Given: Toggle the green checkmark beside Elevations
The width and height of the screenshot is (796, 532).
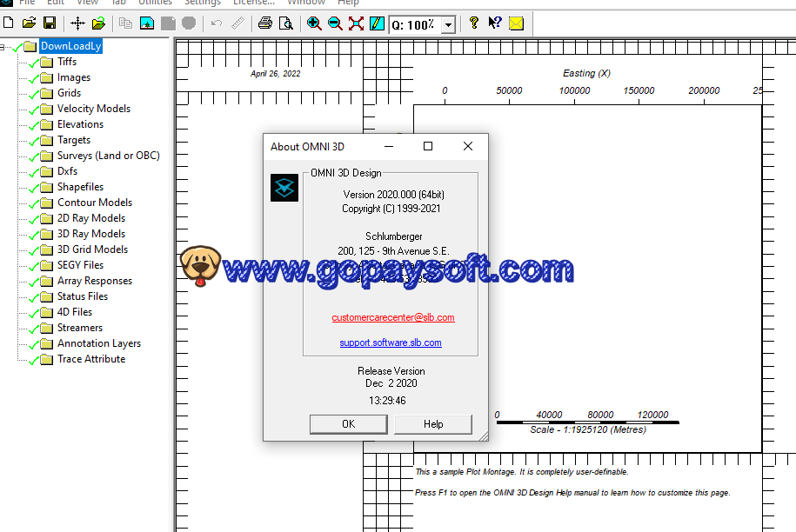Looking at the screenshot, I should (x=34, y=126).
